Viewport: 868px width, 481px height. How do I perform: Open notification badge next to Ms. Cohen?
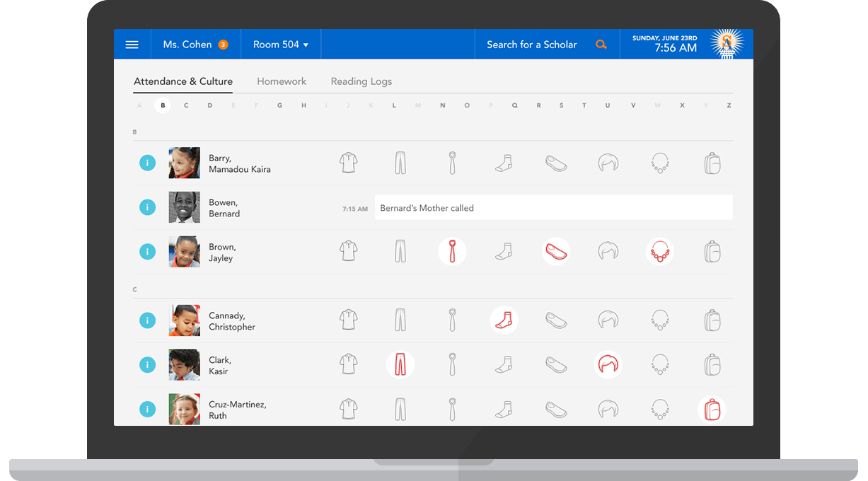pos(223,45)
